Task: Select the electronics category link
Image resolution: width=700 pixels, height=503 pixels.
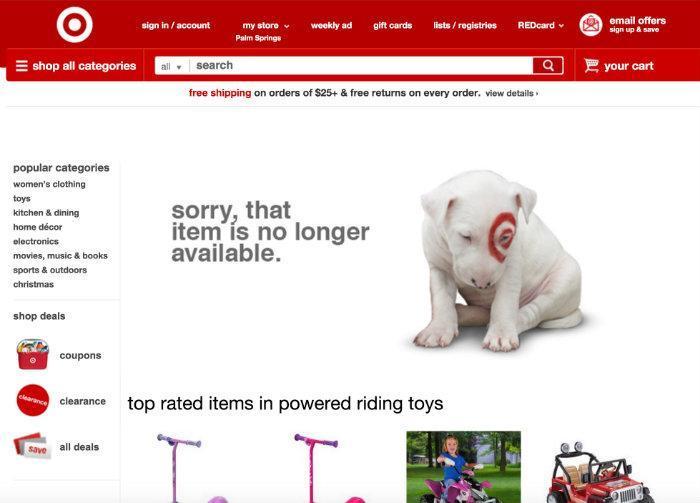Action: (36, 241)
